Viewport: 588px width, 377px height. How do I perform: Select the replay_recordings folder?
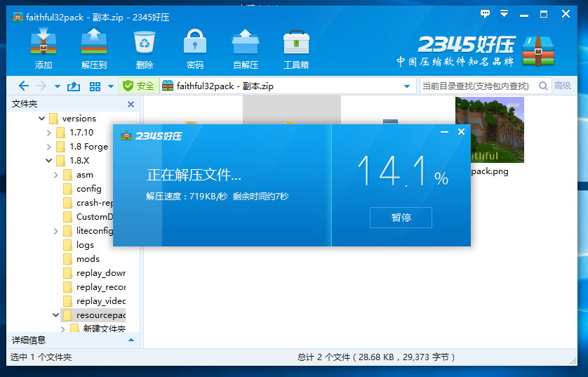(95, 287)
